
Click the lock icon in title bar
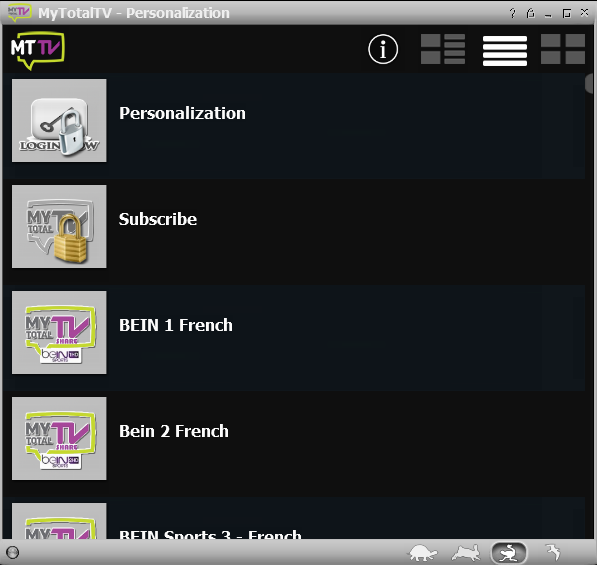530,13
